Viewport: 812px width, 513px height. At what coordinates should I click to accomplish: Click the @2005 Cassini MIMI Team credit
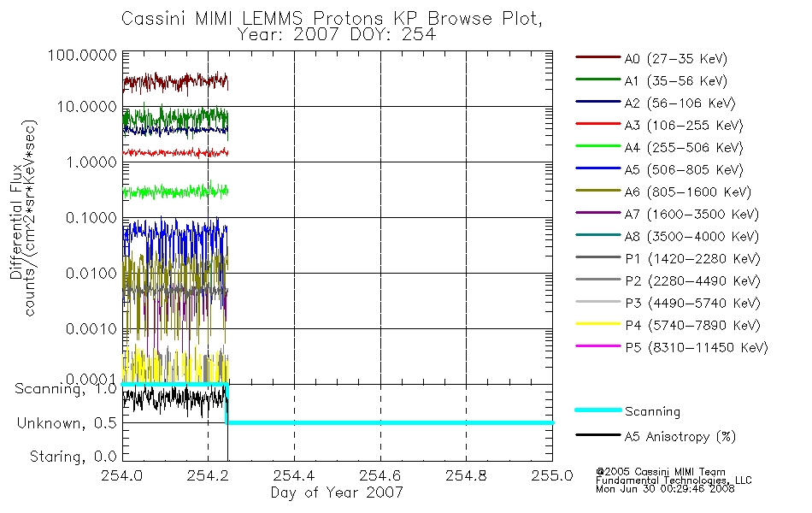660,472
